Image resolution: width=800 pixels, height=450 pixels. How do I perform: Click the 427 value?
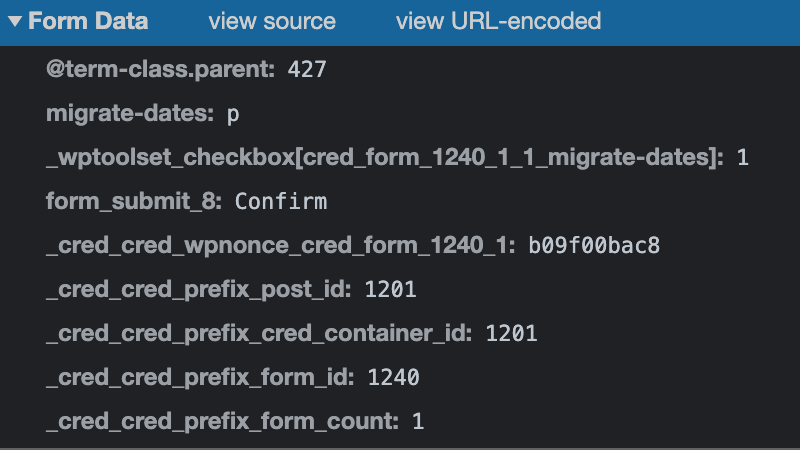(x=307, y=69)
